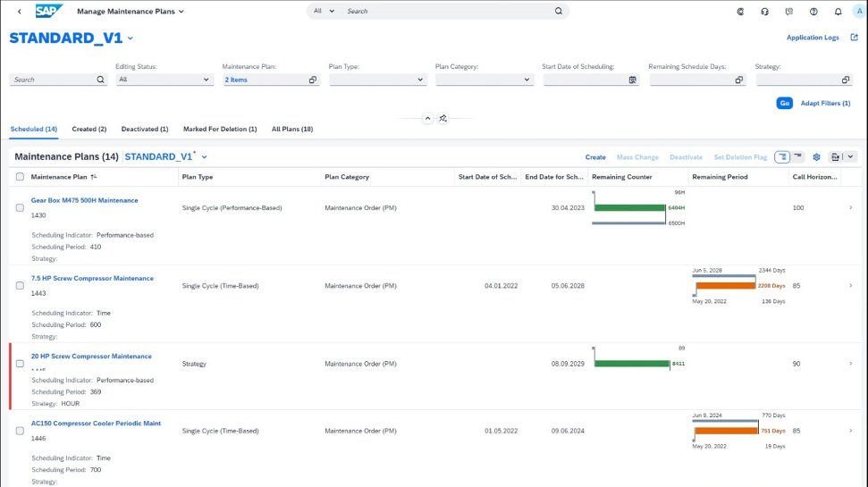Open the notifications bell
Screen dimensions: 868x487
[x=838, y=12]
